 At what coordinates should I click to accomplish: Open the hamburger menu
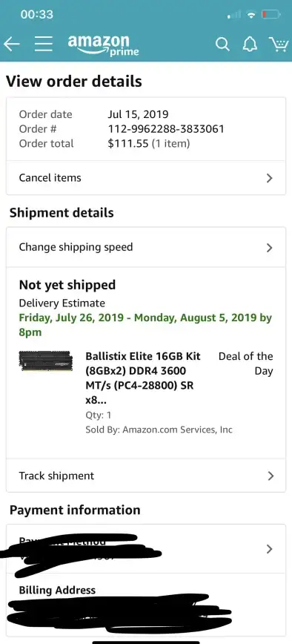[44, 44]
